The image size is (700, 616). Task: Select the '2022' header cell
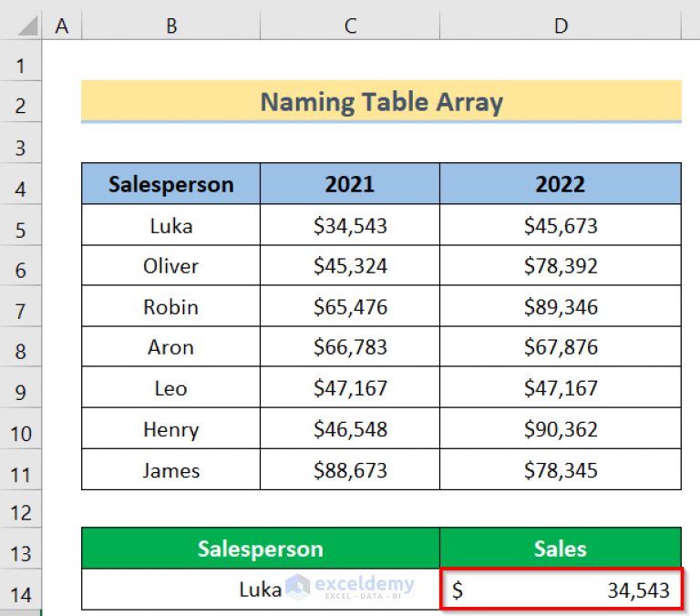pyautogui.click(x=561, y=184)
